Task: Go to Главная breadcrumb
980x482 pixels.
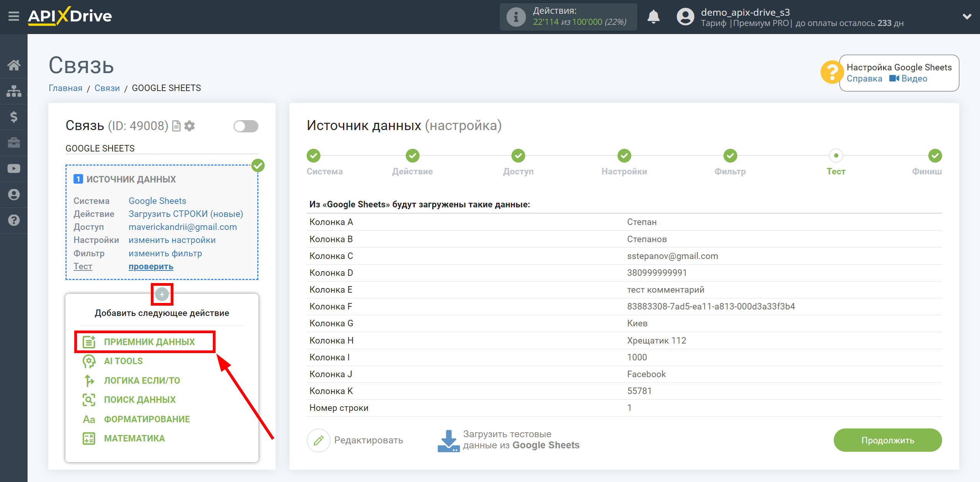Action: (x=65, y=88)
